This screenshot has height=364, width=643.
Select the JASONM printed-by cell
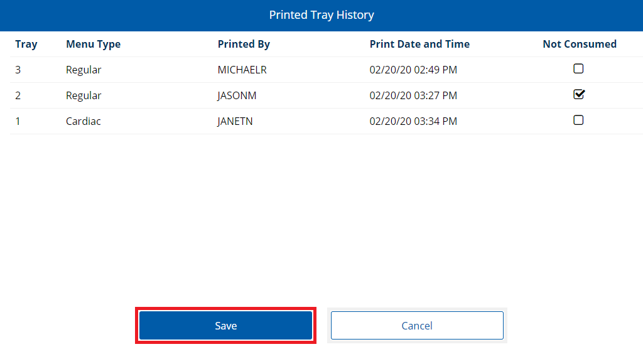point(237,95)
